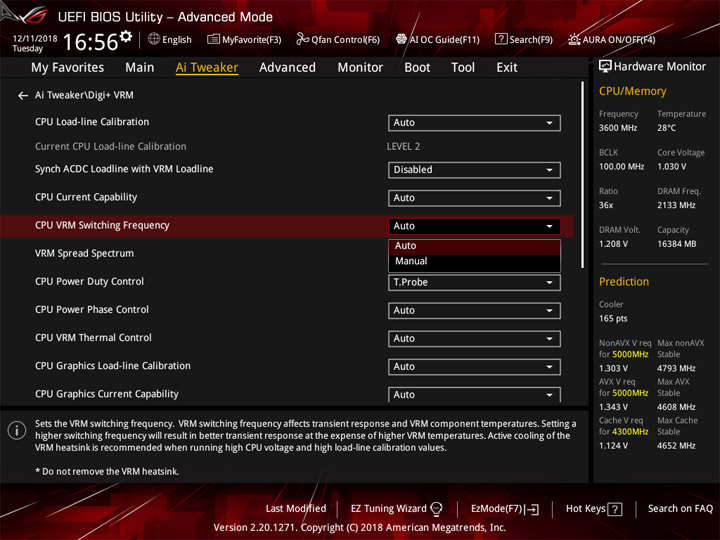Click English language button

click(x=170, y=39)
